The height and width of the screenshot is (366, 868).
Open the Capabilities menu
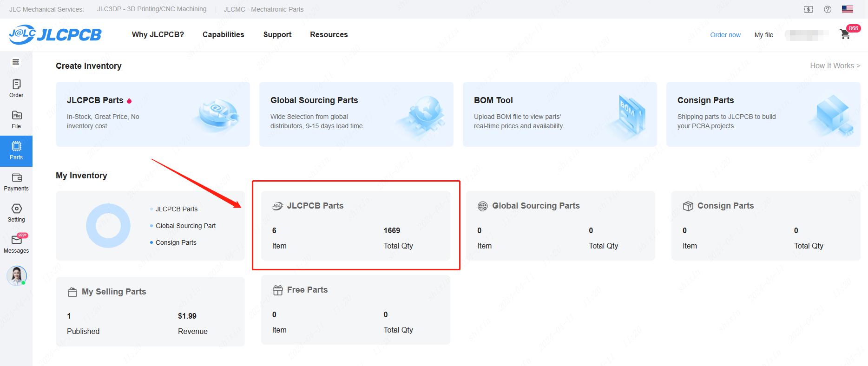click(x=224, y=34)
